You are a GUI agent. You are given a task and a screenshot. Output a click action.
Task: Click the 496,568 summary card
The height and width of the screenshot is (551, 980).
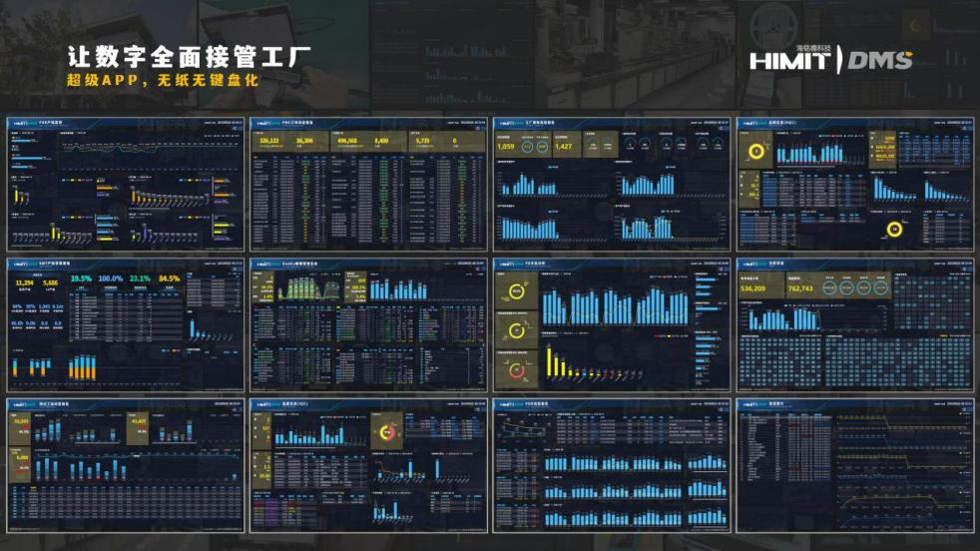347,142
